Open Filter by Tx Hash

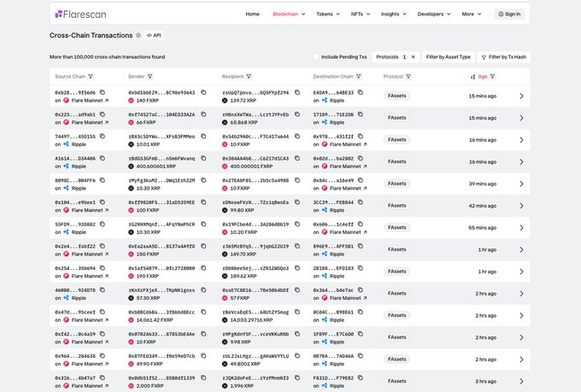pos(503,56)
